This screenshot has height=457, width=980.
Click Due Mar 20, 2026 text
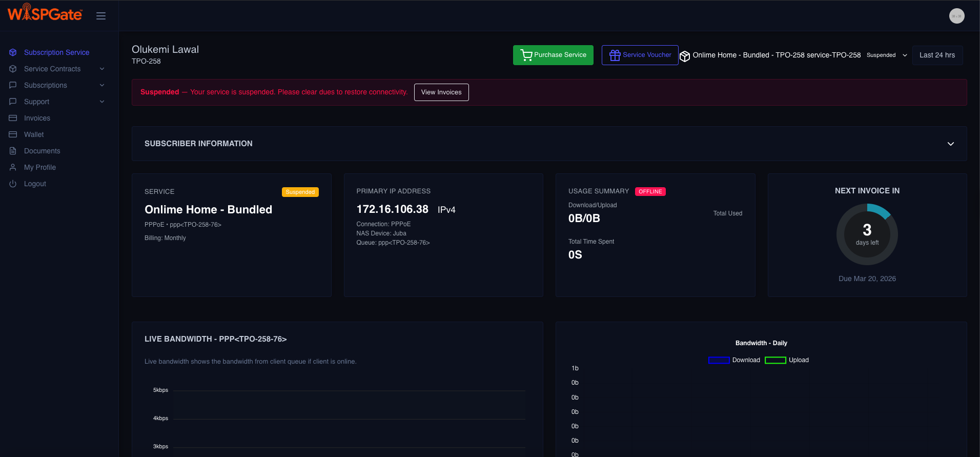[867, 279]
